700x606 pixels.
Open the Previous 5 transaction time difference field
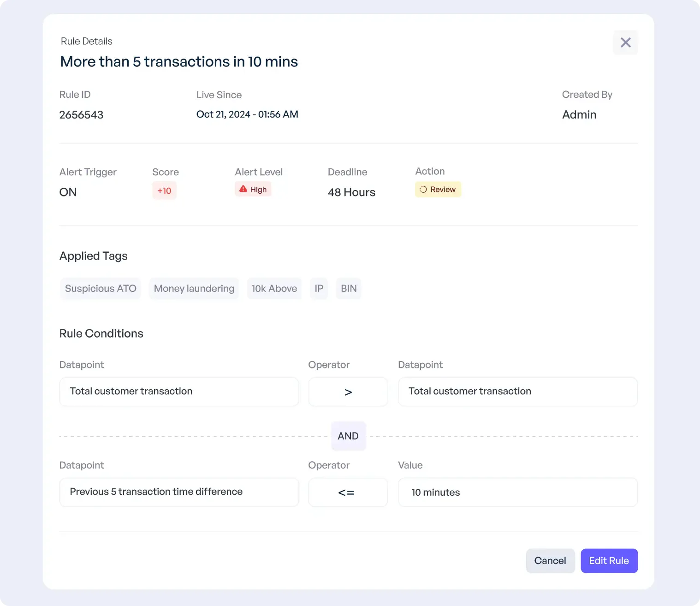[179, 492]
